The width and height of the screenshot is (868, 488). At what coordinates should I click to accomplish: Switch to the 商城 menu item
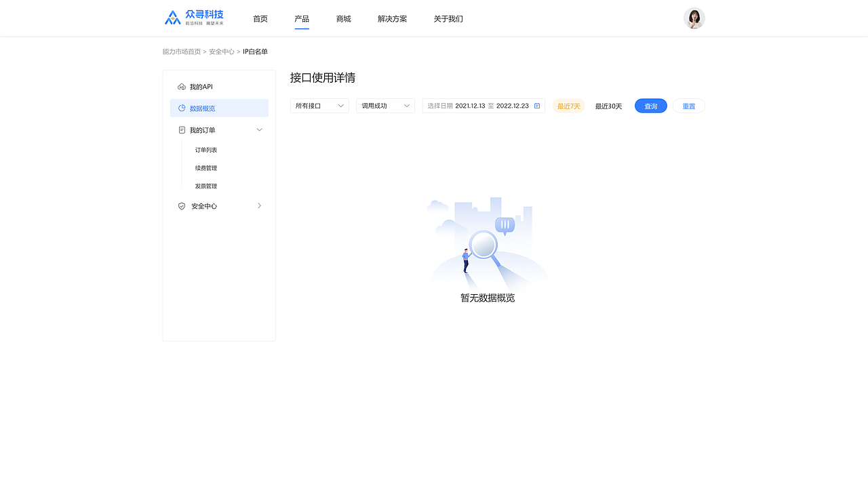tap(343, 18)
